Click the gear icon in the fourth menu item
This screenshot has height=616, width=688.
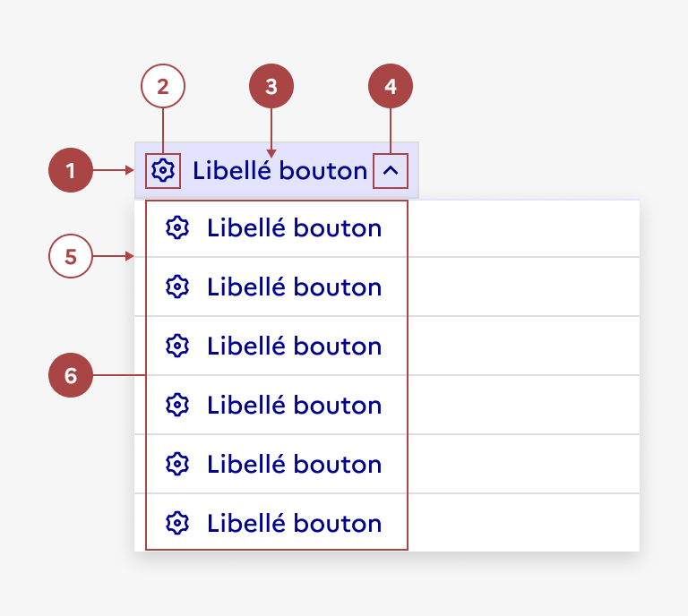click(177, 406)
